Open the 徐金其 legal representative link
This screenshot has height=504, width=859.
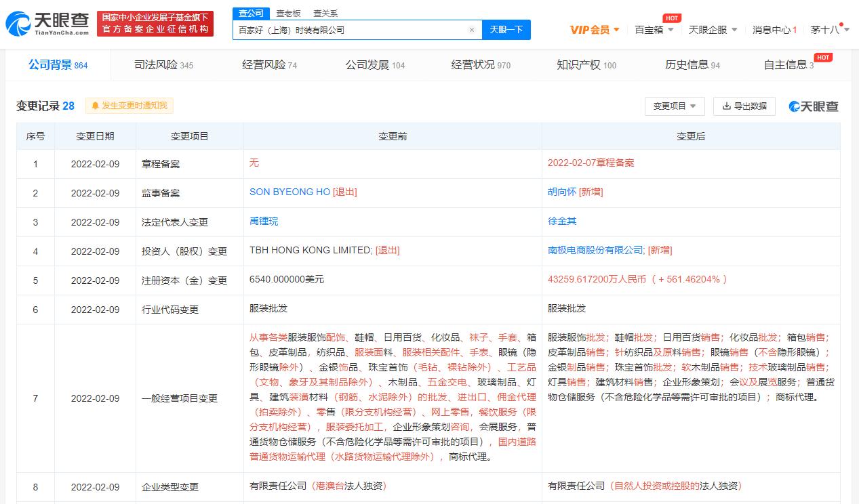pos(562,222)
